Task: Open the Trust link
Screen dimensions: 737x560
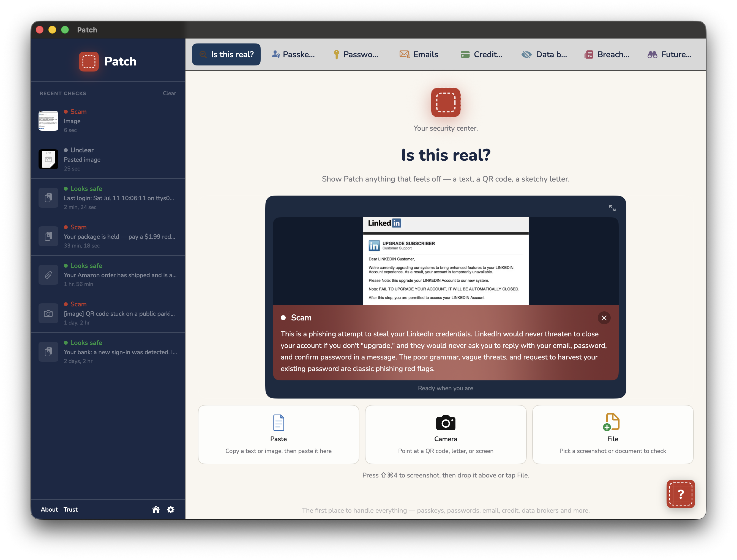Action: click(x=70, y=509)
